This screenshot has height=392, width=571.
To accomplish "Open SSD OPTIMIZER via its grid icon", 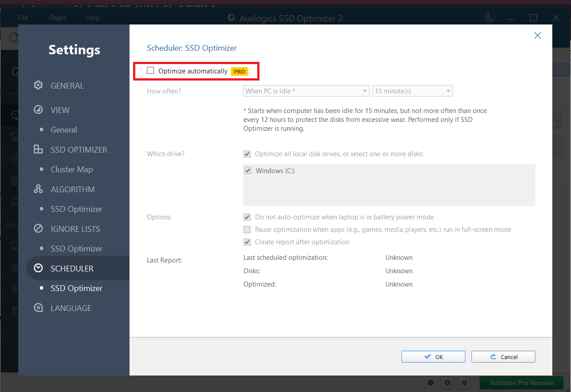I will [x=38, y=150].
